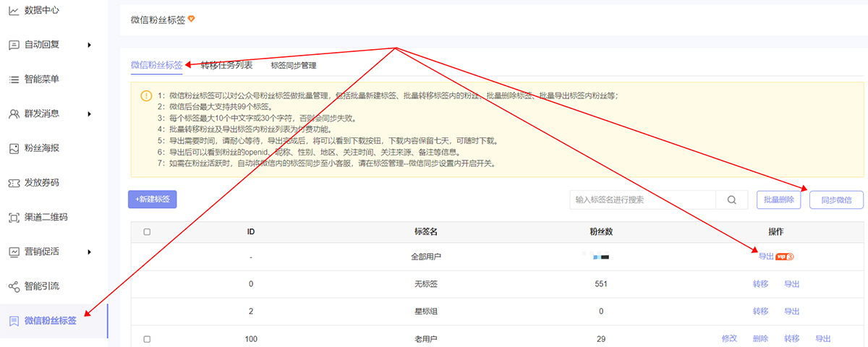Click the 微信粉丝标签 bookmark icon
868x347 pixels.
14,320
